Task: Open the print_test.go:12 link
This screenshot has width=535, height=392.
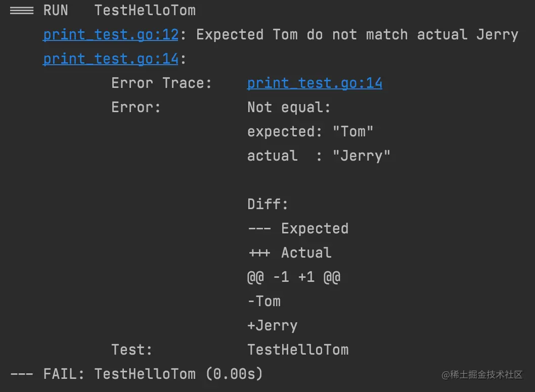Action: (x=111, y=35)
